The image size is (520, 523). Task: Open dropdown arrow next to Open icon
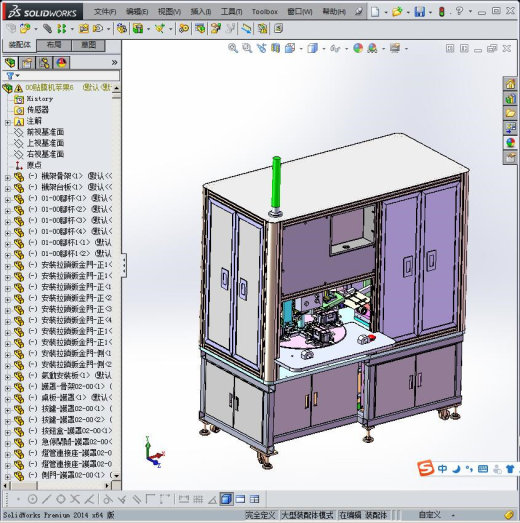coord(408,13)
